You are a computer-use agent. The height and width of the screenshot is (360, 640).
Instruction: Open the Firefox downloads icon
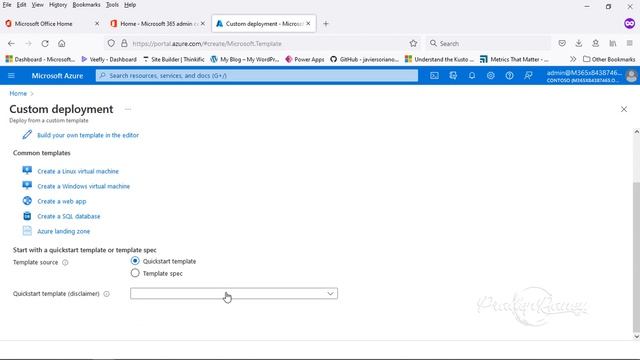point(579,43)
